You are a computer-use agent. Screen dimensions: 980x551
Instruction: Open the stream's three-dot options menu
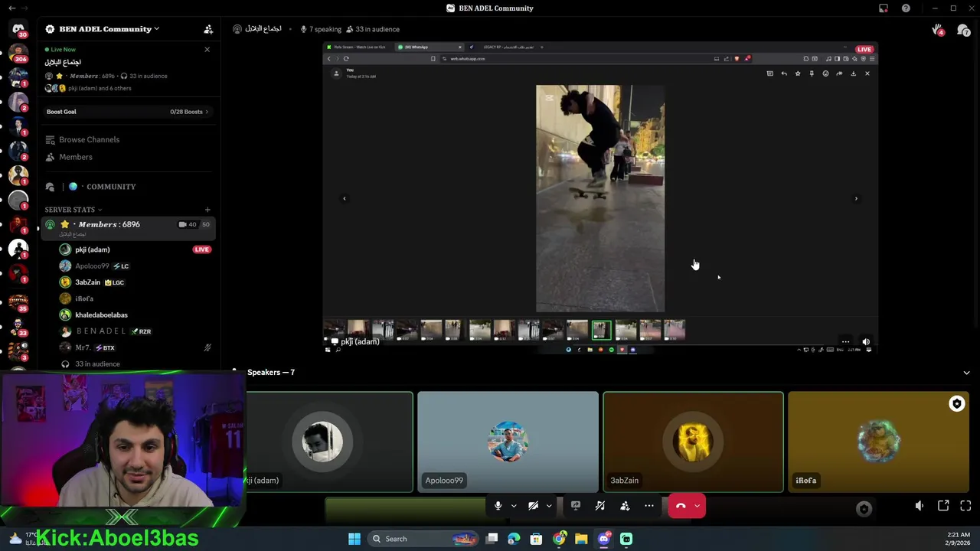[845, 342]
